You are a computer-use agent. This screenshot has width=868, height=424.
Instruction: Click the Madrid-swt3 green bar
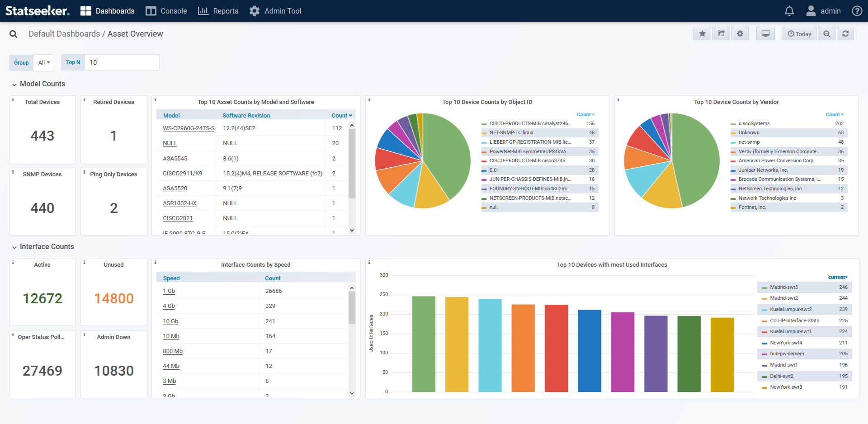click(x=424, y=344)
